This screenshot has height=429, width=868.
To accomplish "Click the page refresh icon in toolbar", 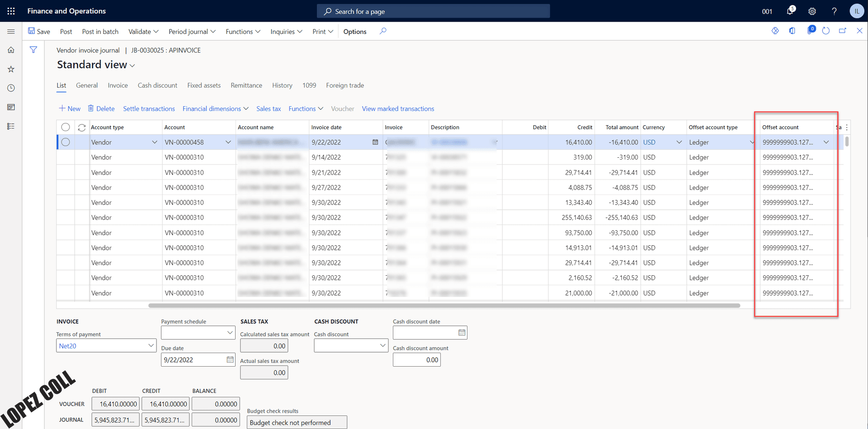I will click(x=826, y=31).
